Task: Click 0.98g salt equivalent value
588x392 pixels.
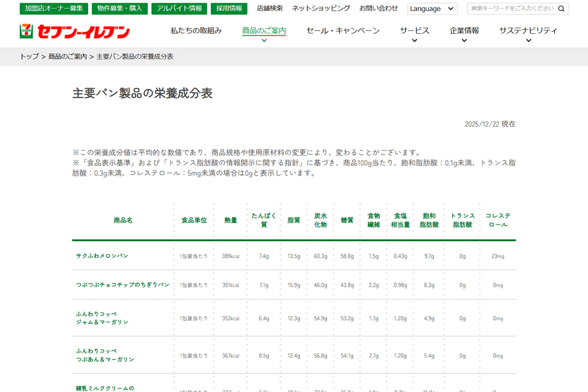Action: click(400, 285)
